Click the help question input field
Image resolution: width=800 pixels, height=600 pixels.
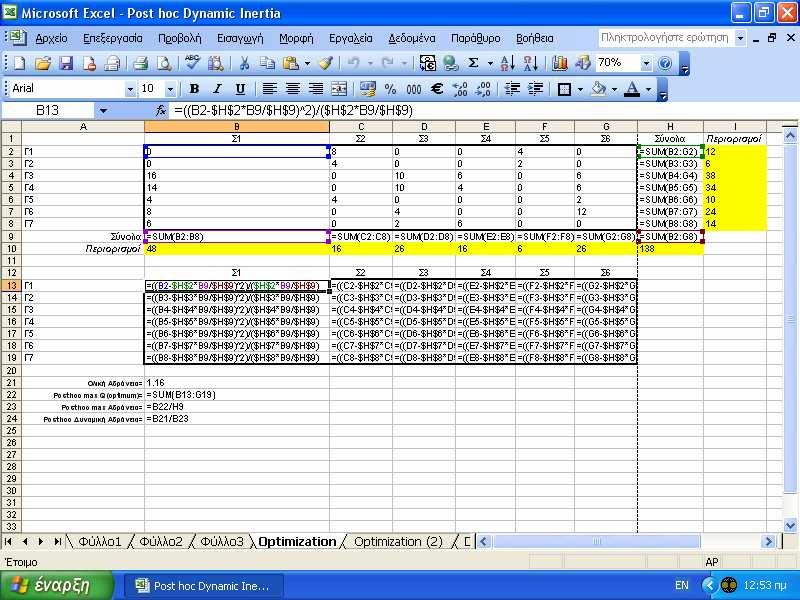coord(665,38)
